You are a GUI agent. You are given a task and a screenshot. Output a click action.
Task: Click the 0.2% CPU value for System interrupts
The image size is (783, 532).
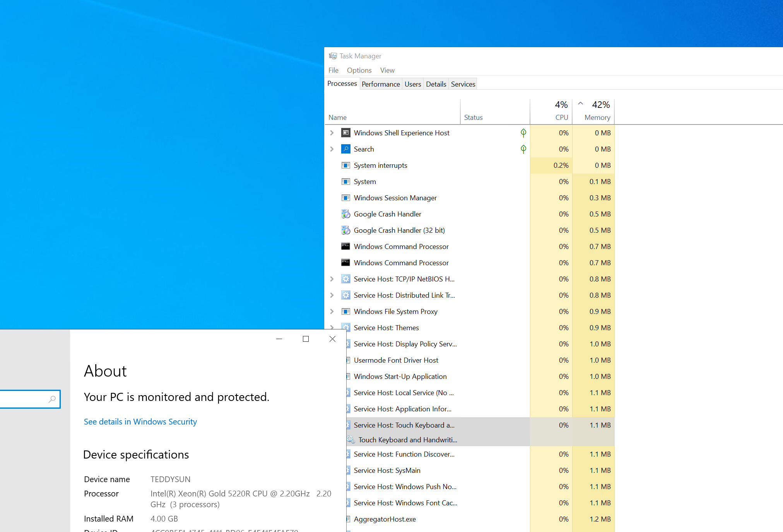point(561,165)
